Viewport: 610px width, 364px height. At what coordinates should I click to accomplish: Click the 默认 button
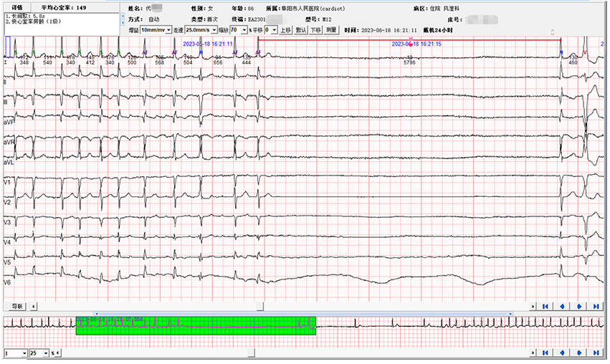point(301,30)
